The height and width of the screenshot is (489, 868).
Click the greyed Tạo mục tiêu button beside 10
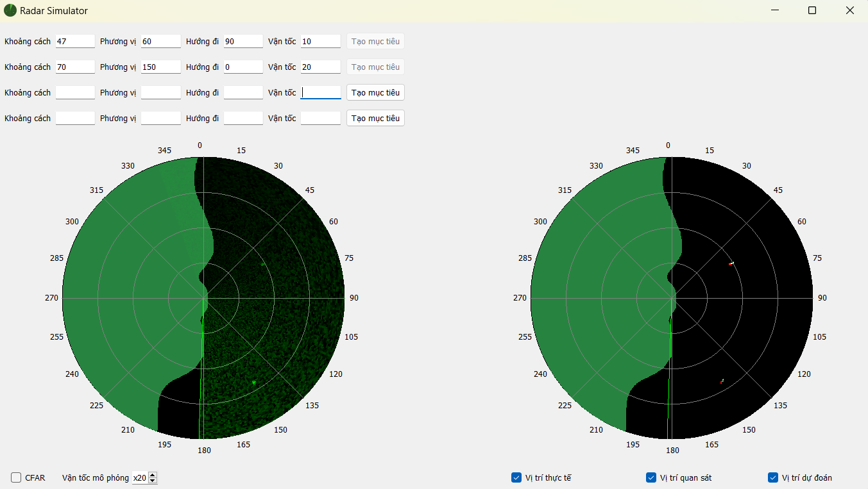[x=375, y=41]
